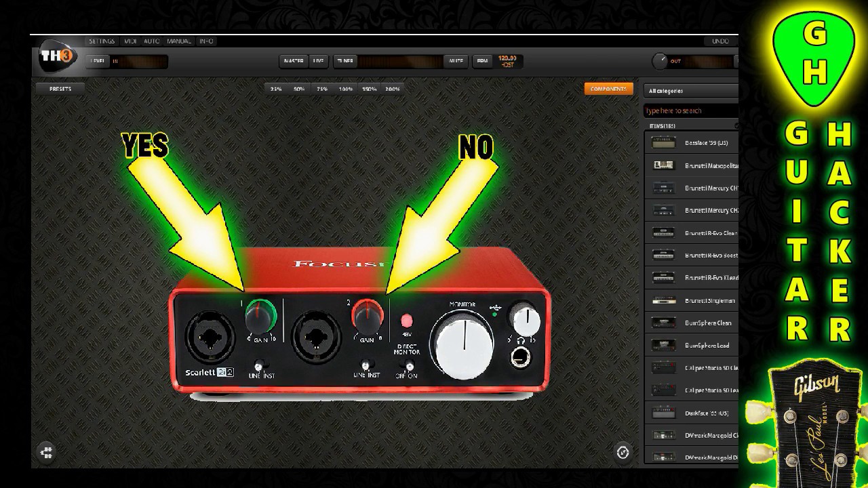This screenshot has height=488, width=868.
Task: Set zoom to 25%
Action: pyautogui.click(x=276, y=89)
